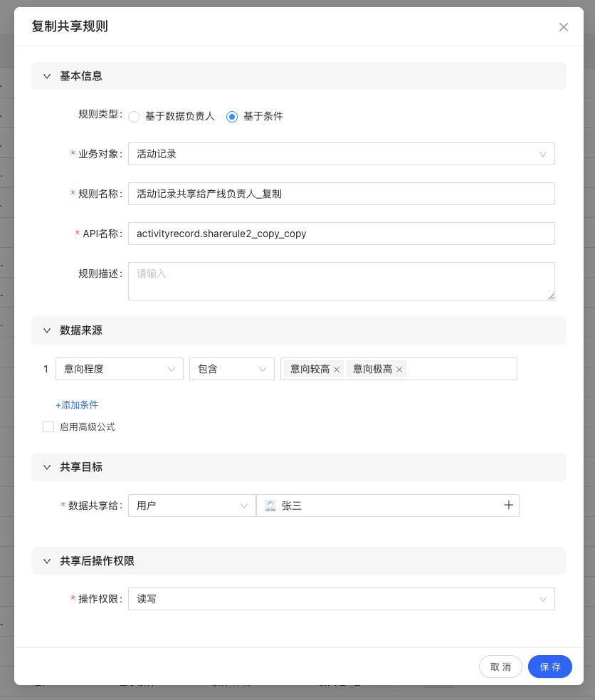Select 基于条件 radio option
The height and width of the screenshot is (700, 595).
pyautogui.click(x=232, y=117)
